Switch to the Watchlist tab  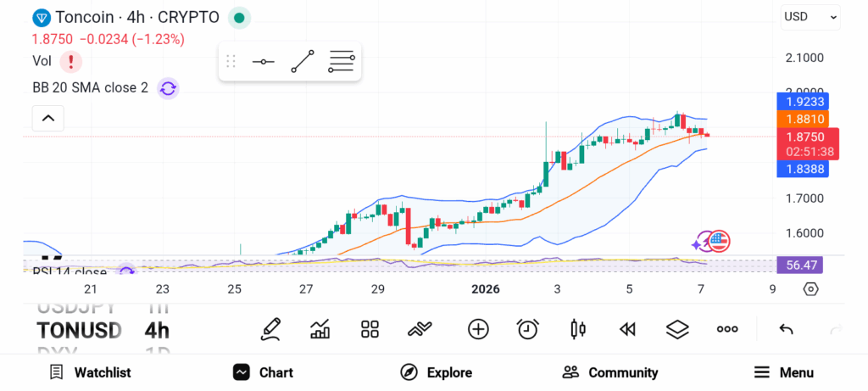[90, 372]
